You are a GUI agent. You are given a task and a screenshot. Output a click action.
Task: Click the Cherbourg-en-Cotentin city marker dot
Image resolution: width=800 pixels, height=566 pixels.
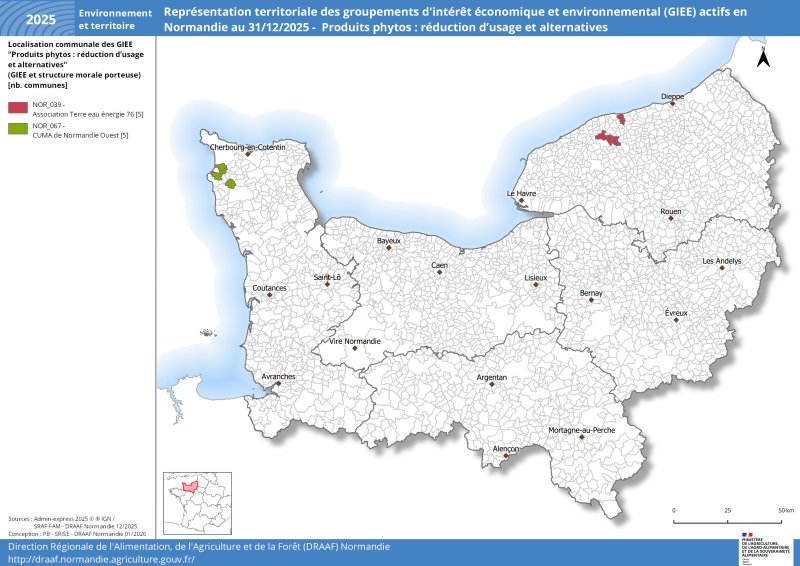[x=247, y=154]
